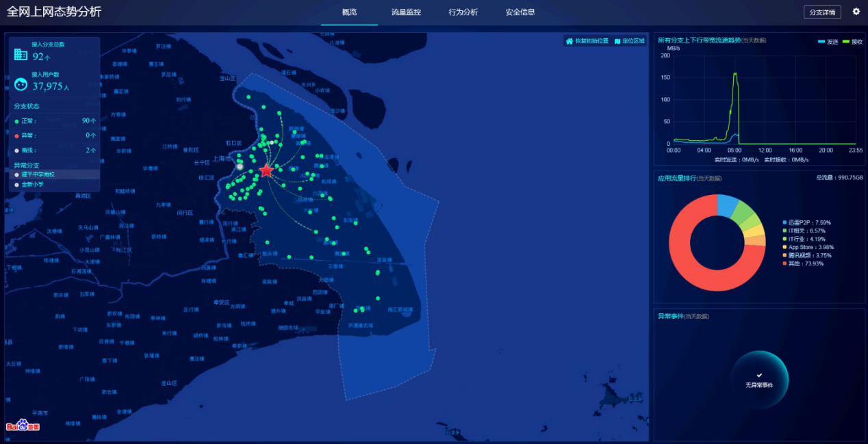Toggle the 发送 series in chart legend
Viewport: 868px width, 444px height.
[x=827, y=42]
